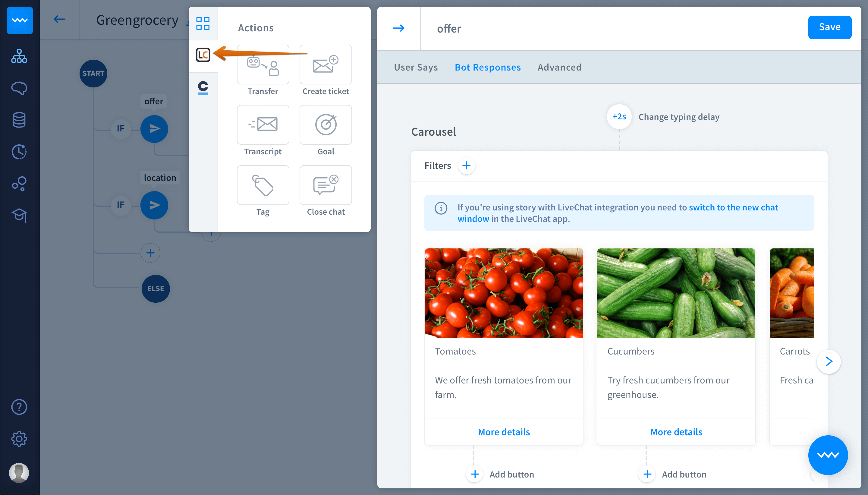This screenshot has width=868, height=495.
Task: Click the Filters plus button
Action: (466, 166)
